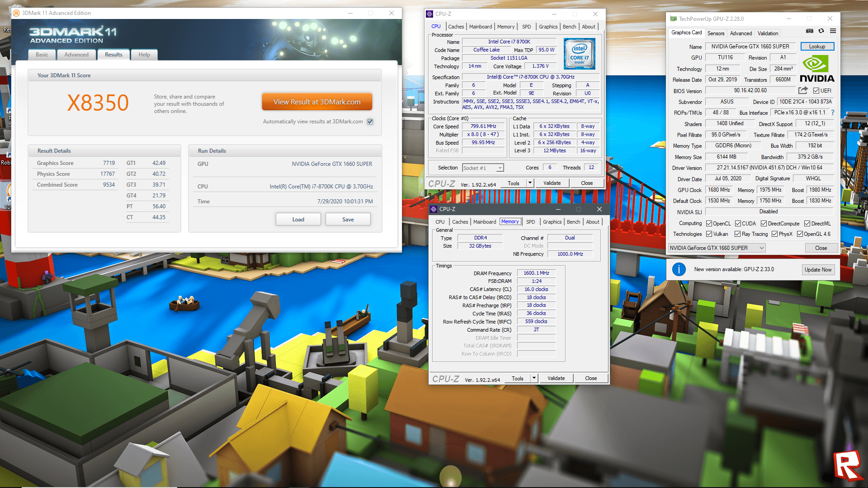Open Bench tab in CPU window of CPU-Z

pyautogui.click(x=569, y=27)
